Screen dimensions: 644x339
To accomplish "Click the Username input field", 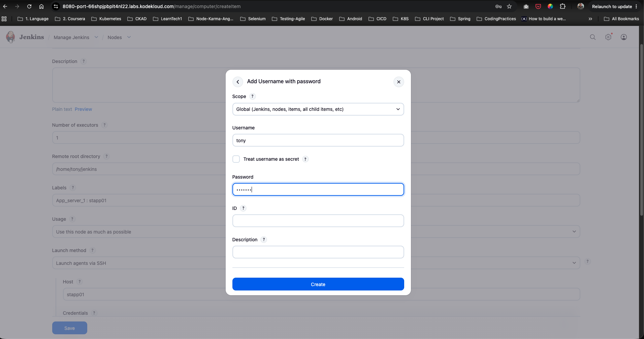I will click(318, 140).
